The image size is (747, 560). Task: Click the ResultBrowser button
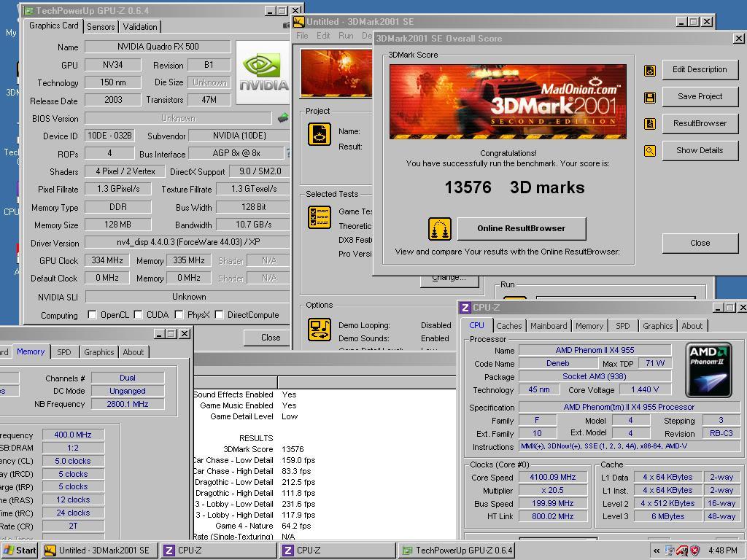(x=700, y=123)
